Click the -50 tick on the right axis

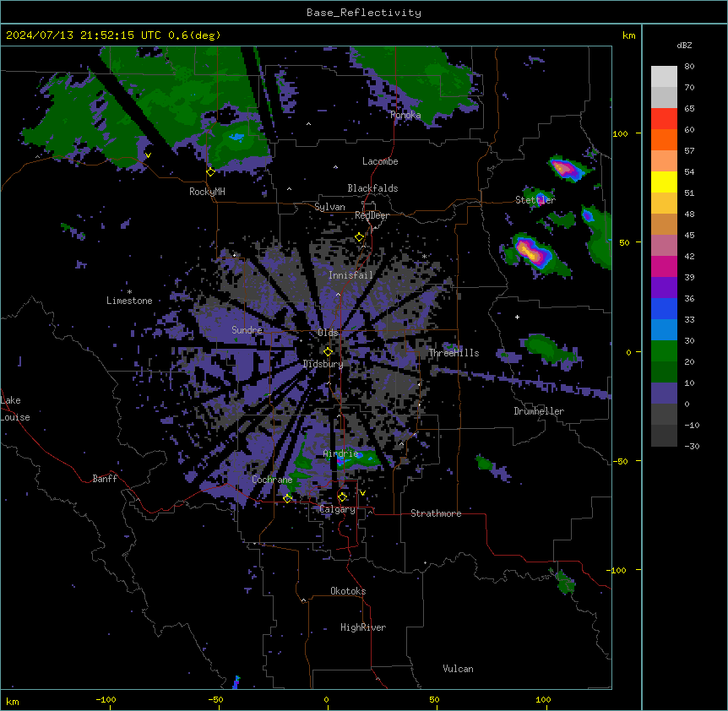click(620, 461)
